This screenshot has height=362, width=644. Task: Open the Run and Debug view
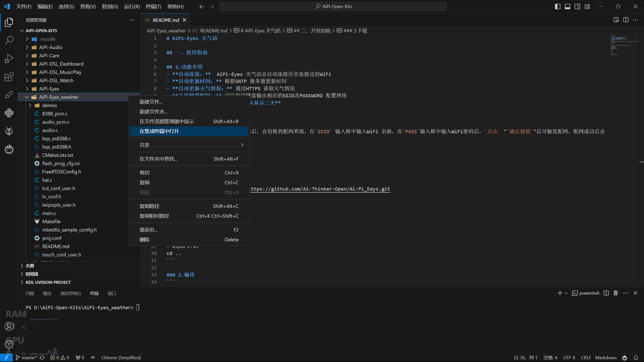click(9, 59)
